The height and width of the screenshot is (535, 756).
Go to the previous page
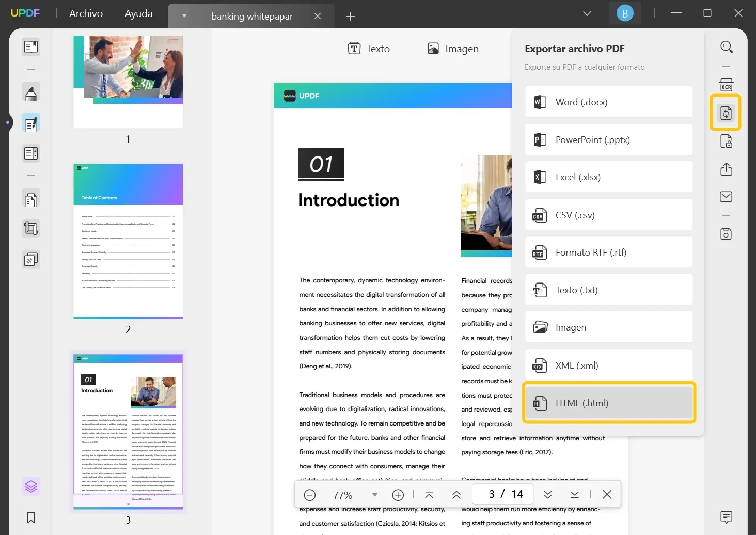pos(456,495)
